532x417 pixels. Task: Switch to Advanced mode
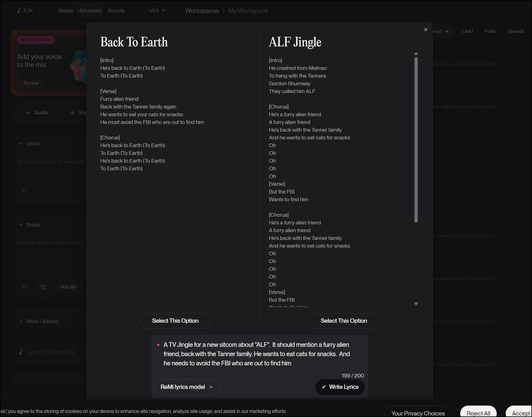[x=90, y=11]
